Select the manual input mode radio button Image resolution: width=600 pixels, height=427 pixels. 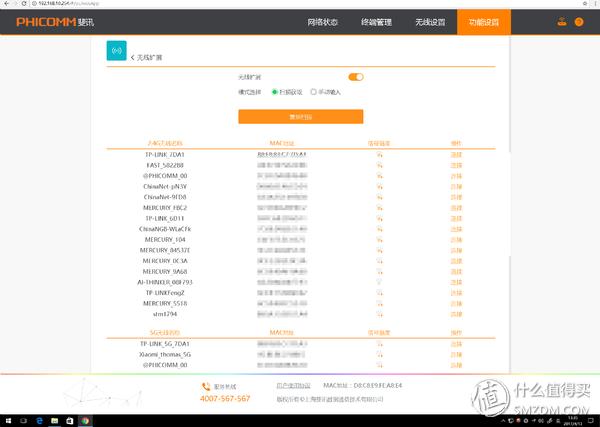[x=313, y=92]
